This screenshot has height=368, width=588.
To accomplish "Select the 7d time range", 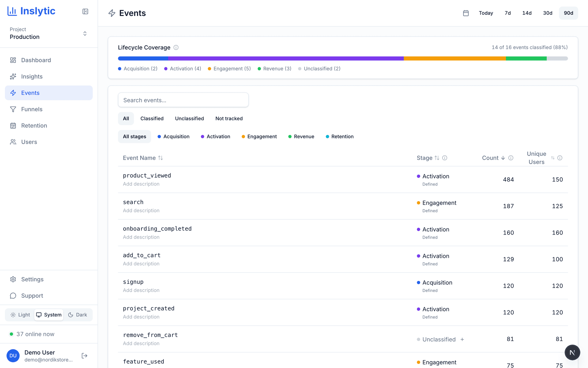I will click(x=507, y=13).
